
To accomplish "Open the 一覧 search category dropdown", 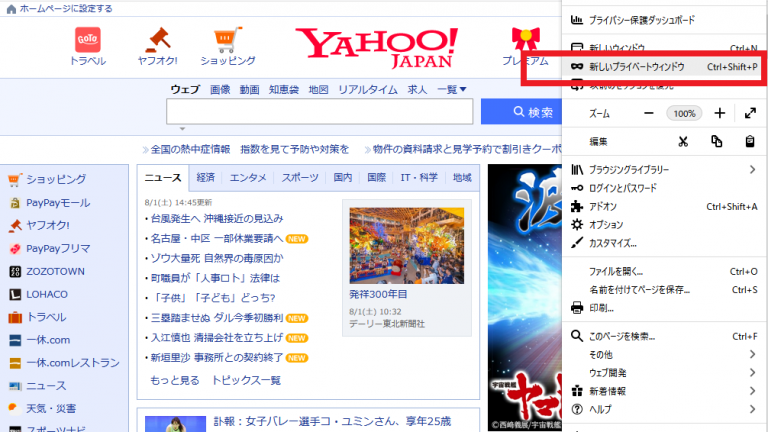I will [x=452, y=90].
